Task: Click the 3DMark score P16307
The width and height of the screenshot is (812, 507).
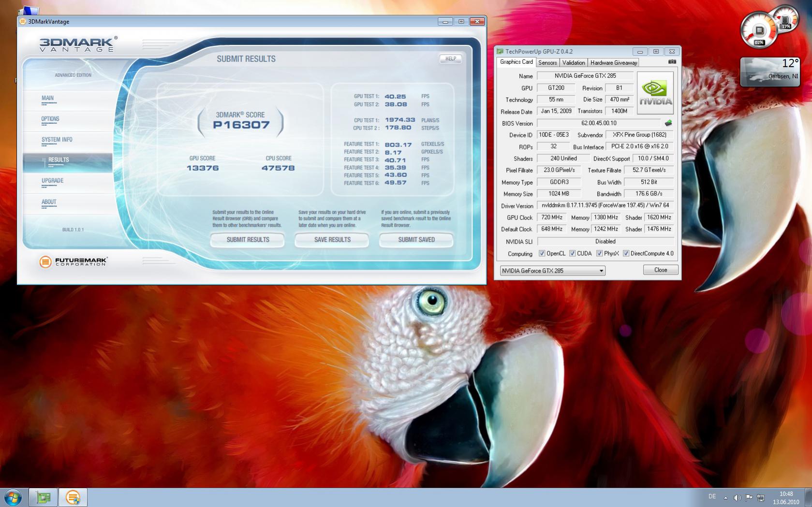Action: 241,125
